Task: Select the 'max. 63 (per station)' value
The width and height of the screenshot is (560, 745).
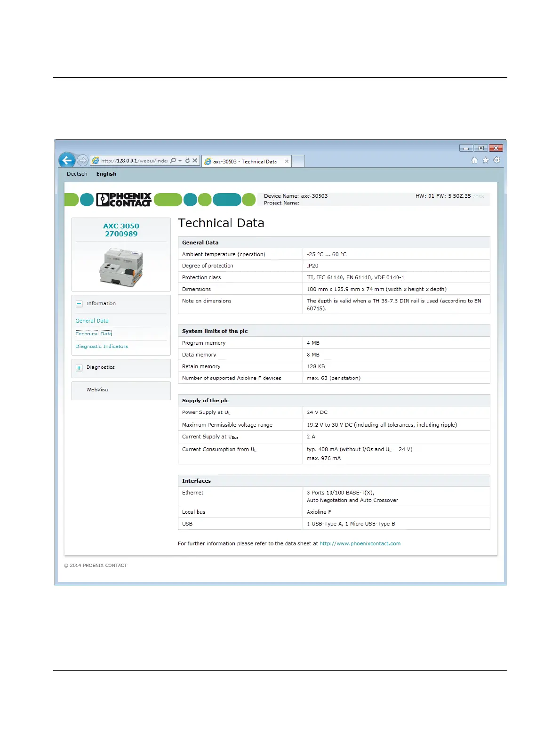Action: (x=334, y=378)
